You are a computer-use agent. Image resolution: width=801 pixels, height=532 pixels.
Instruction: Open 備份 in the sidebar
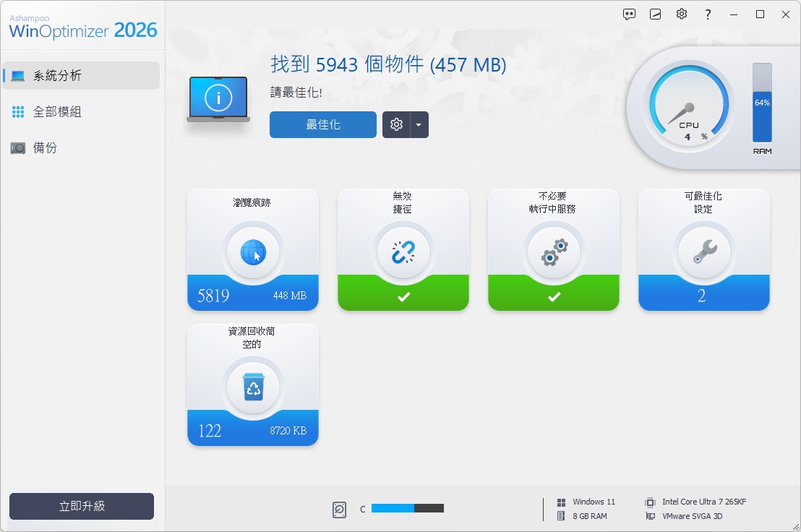pyautogui.click(x=81, y=148)
